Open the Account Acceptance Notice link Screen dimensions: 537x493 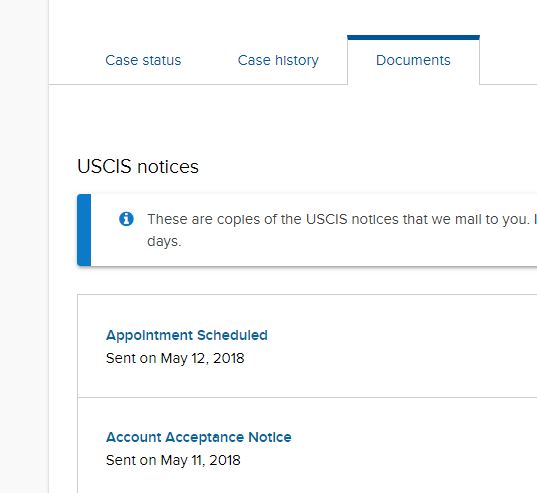pyautogui.click(x=199, y=437)
